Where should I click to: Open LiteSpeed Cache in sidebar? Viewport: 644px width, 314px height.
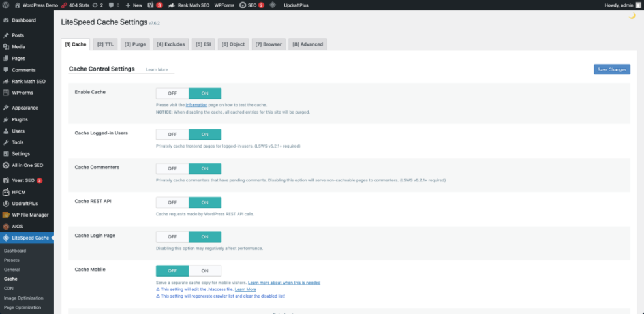click(x=27, y=238)
